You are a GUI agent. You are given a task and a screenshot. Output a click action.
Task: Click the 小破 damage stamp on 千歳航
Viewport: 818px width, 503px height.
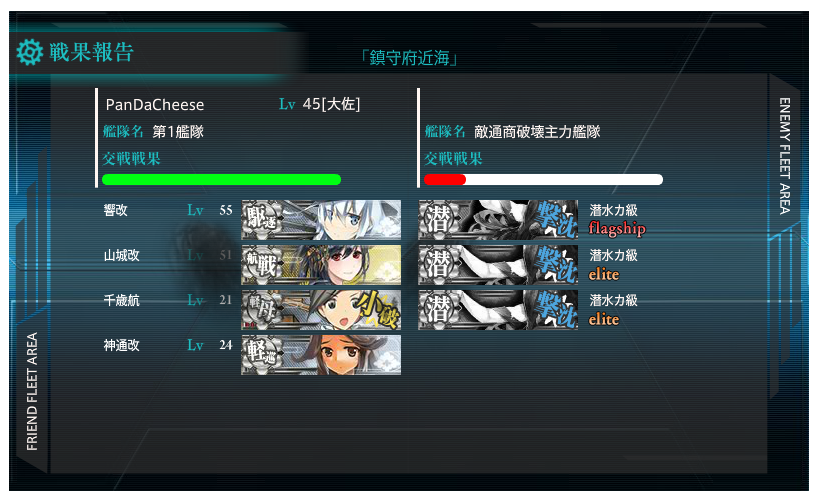click(378, 310)
